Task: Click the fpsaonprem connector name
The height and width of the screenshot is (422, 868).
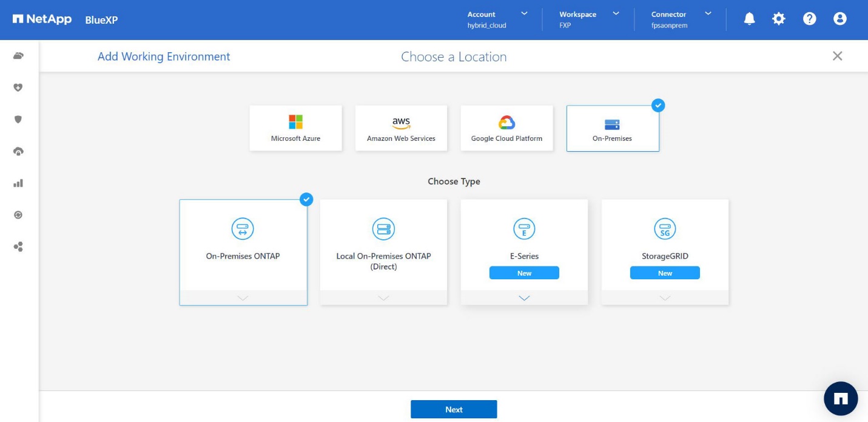Action: tap(669, 26)
